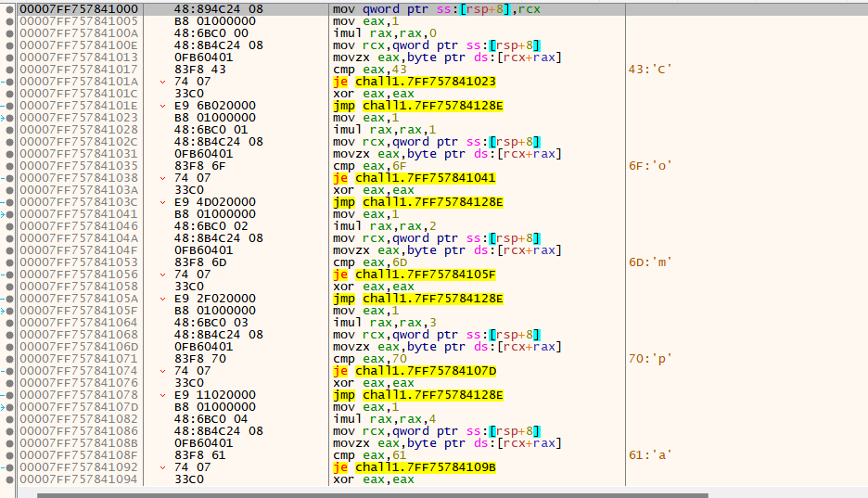Image resolution: width=868 pixels, height=498 pixels.
Task: Select address 00007FF75784100E
Action: (x=79, y=45)
